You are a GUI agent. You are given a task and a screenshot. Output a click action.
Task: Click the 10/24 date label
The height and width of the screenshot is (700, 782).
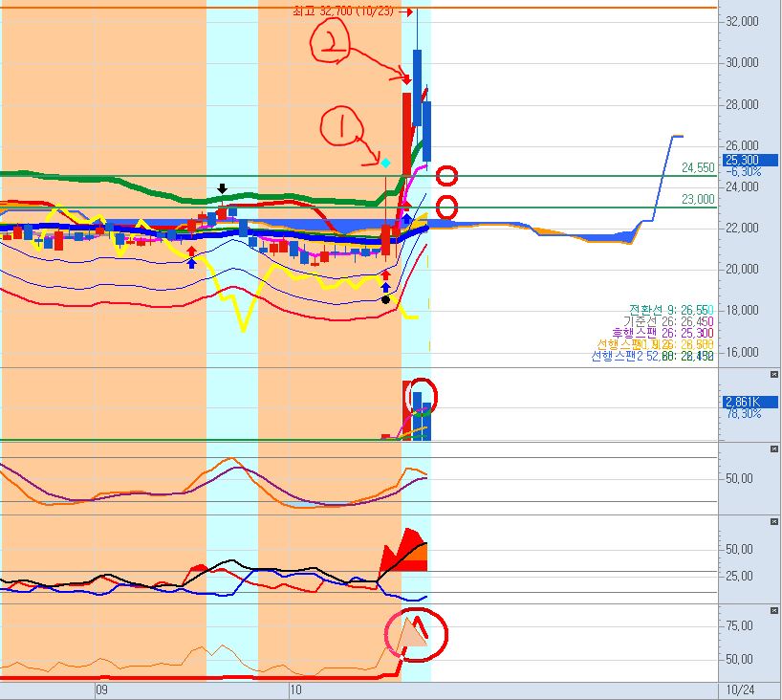click(740, 690)
